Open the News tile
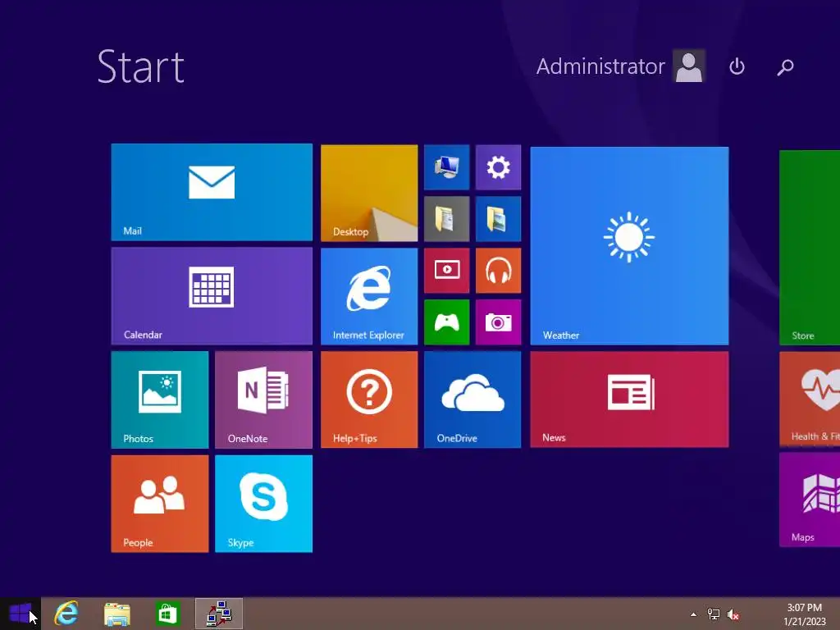This screenshot has height=630, width=840. (629, 399)
